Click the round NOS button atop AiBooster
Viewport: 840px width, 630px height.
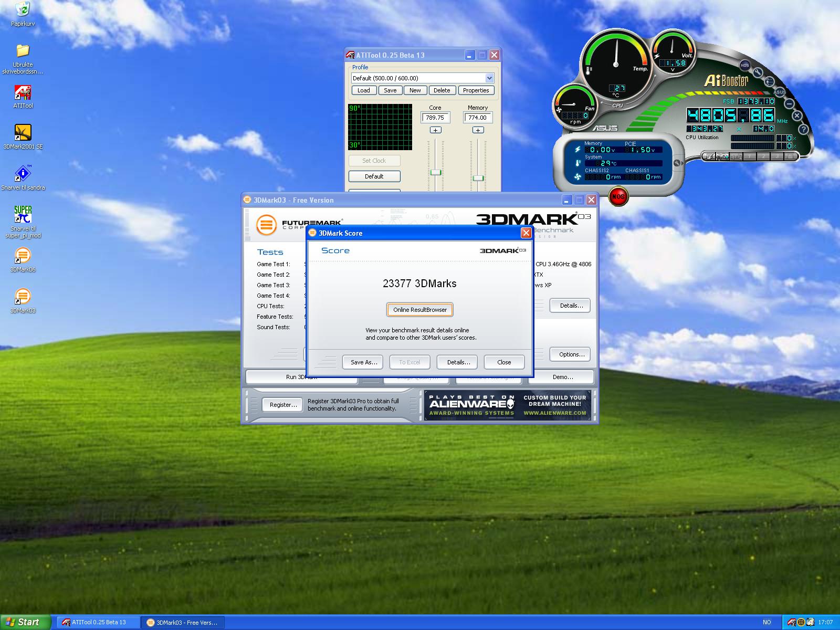[744, 65]
